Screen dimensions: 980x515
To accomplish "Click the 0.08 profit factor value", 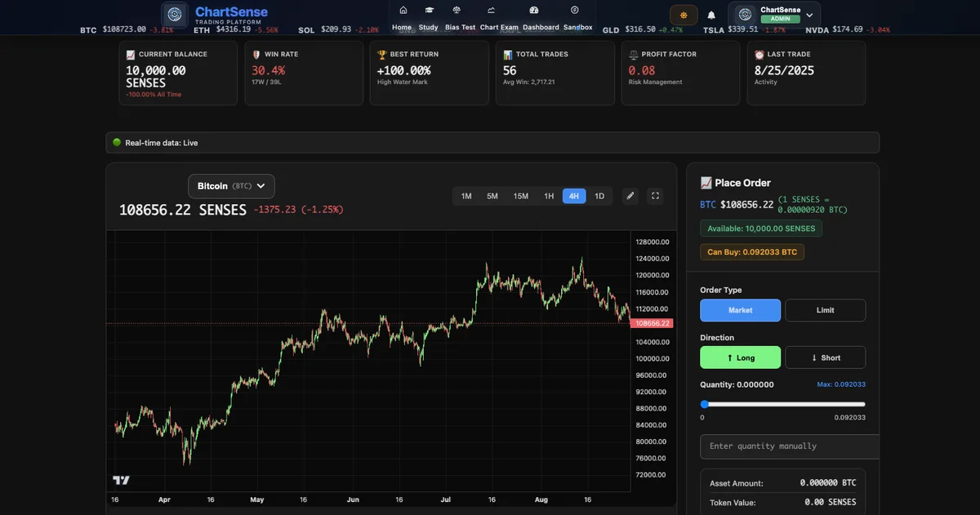I will pos(642,71).
